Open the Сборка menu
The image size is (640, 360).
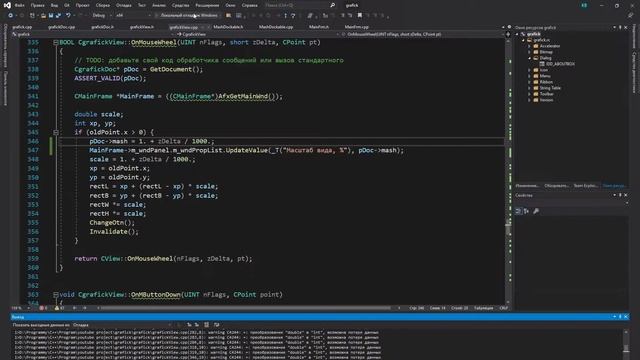click(x=102, y=5)
